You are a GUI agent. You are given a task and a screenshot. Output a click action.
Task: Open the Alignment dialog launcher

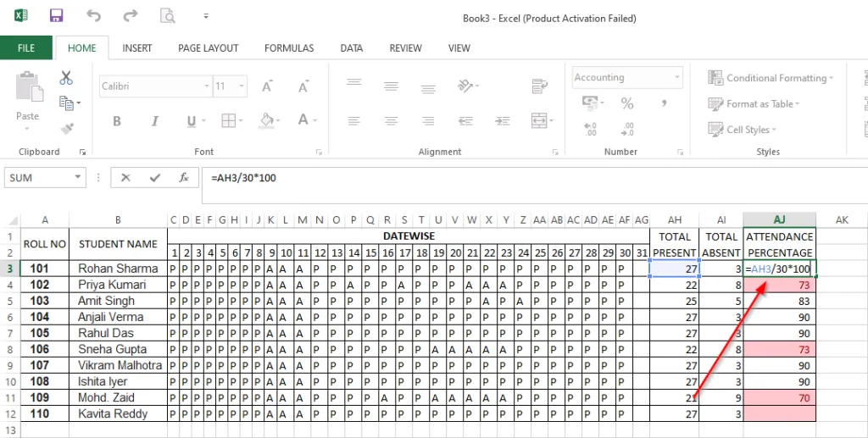coord(555,152)
